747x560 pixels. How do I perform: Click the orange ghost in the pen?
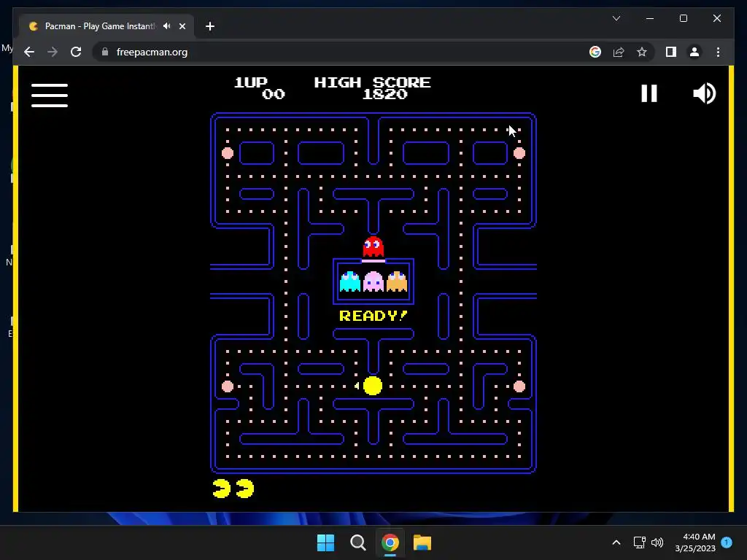(x=396, y=281)
